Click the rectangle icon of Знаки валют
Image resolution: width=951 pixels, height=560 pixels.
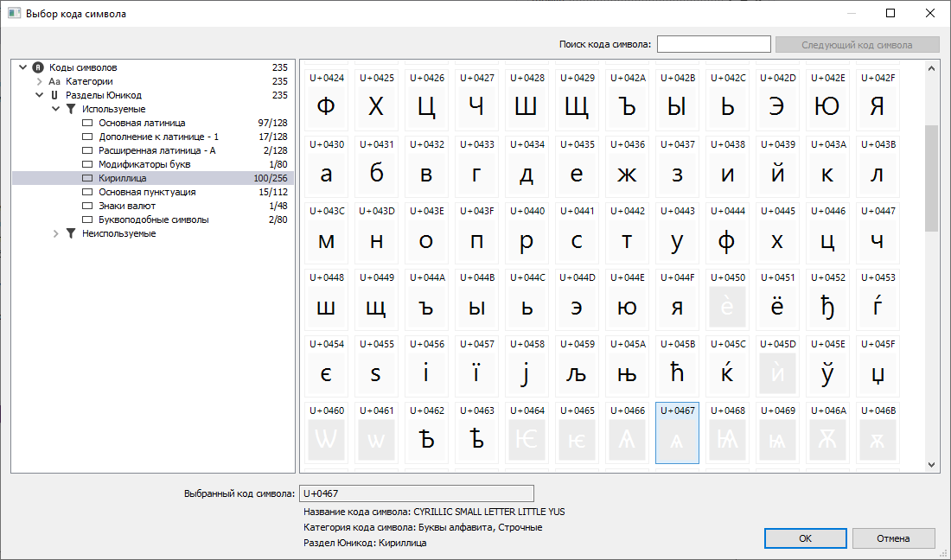tap(87, 206)
